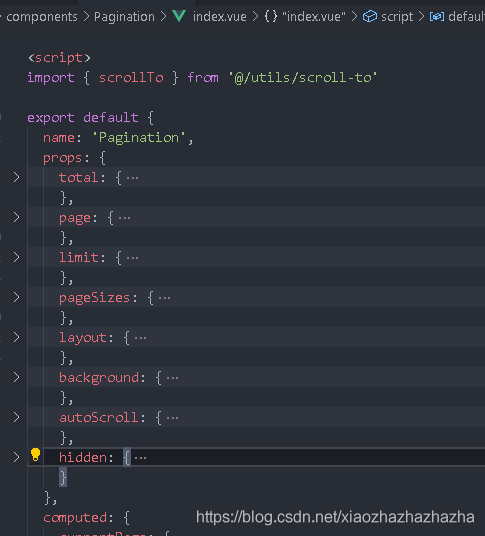
Task: Click the script cube icon in breadcrumb
Action: [x=369, y=16]
